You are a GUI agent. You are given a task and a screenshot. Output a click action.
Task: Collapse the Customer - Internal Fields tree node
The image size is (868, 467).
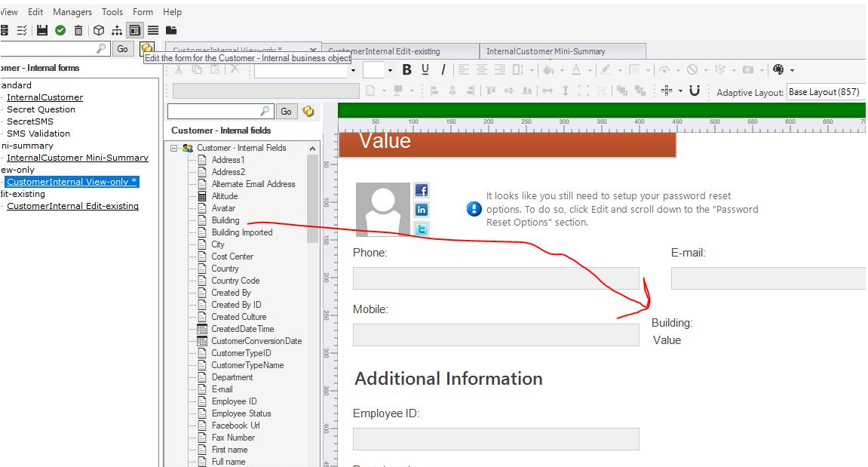[x=175, y=148]
